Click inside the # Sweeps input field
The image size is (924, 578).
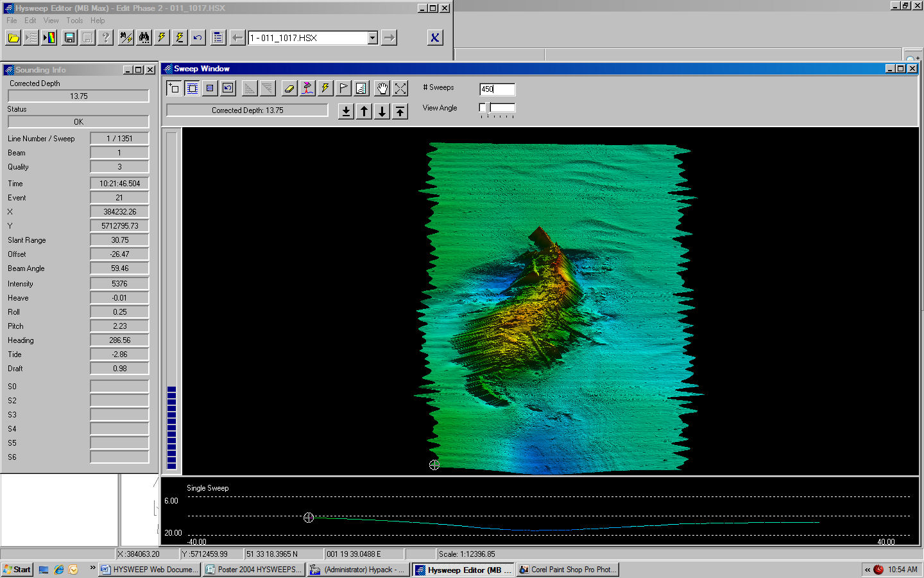(496, 89)
